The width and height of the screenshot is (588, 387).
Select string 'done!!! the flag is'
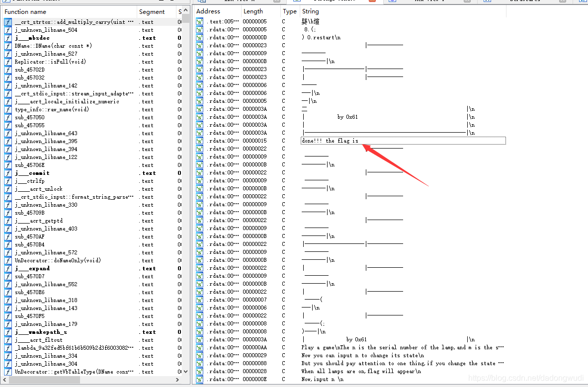coord(330,141)
